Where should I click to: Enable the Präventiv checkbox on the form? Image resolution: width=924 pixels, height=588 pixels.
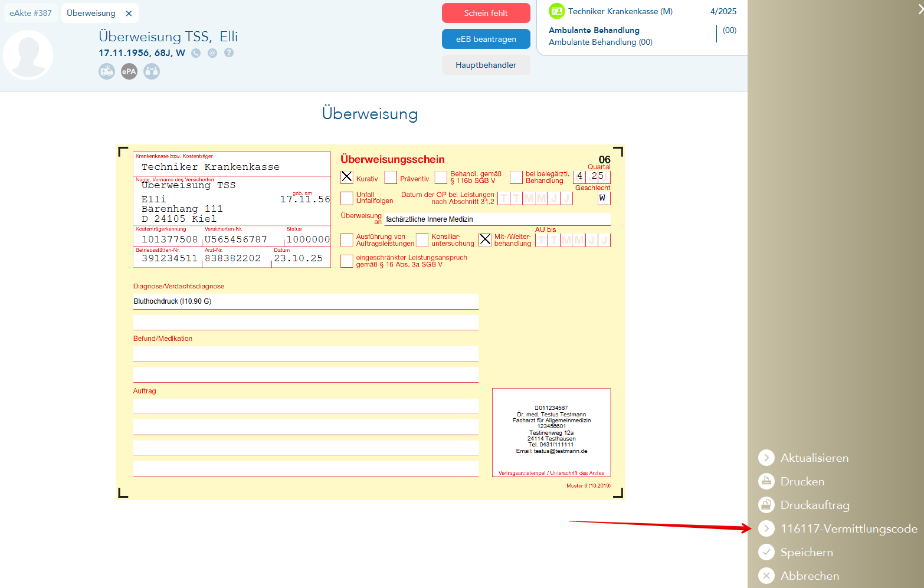[391, 177]
